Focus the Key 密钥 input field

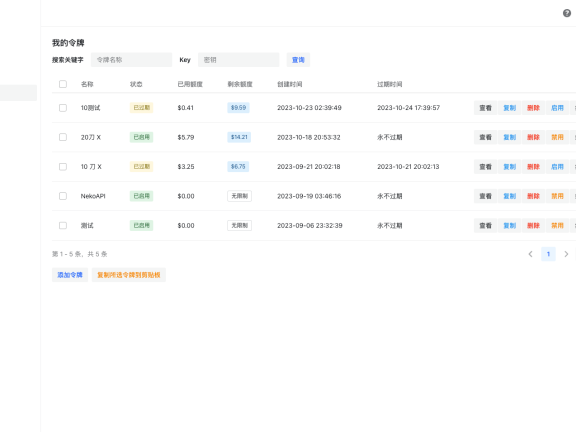coord(238,60)
